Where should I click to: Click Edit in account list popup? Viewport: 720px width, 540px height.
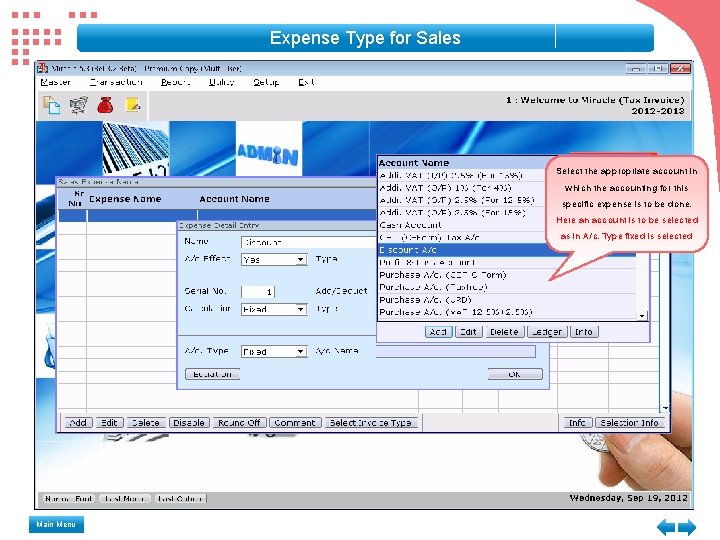pos(468,332)
